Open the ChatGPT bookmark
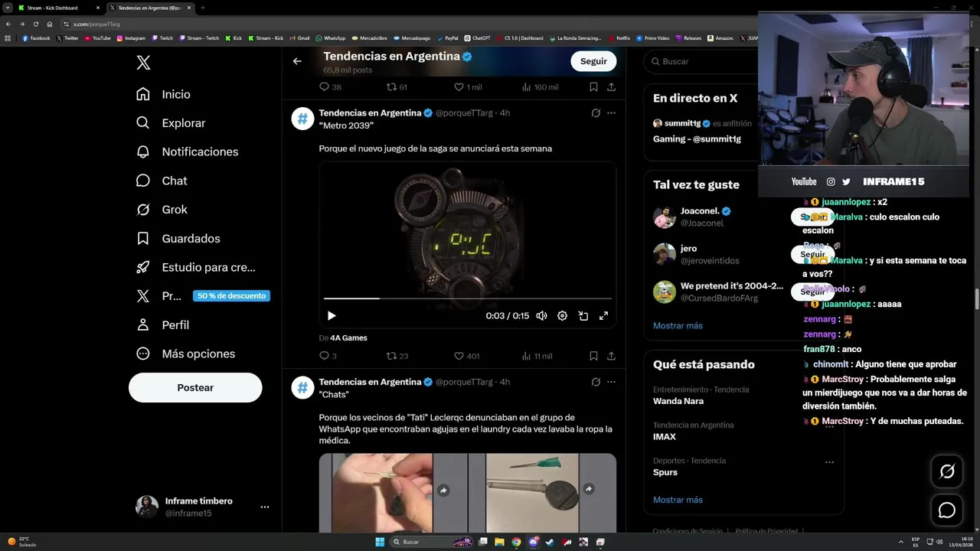Image resolution: width=980 pixels, height=551 pixels. (478, 37)
